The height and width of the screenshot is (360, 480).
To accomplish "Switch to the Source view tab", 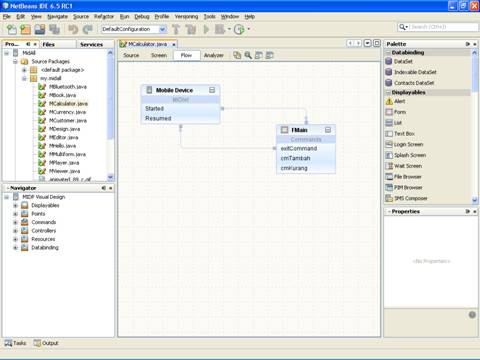I will coord(131,55).
